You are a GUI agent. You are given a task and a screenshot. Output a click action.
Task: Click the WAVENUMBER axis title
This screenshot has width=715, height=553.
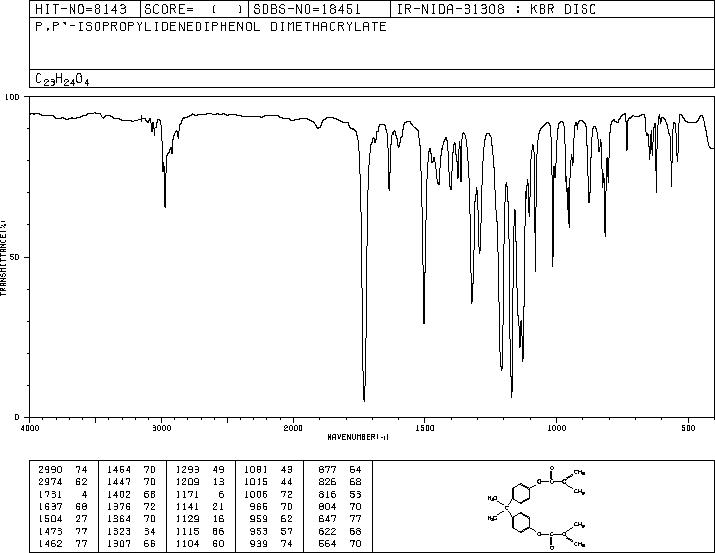coord(358,437)
